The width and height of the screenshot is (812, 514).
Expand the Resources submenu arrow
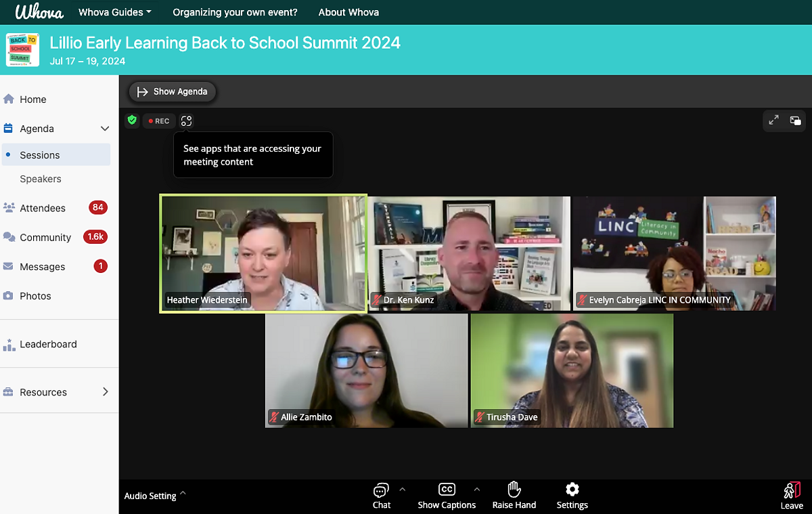(105, 392)
